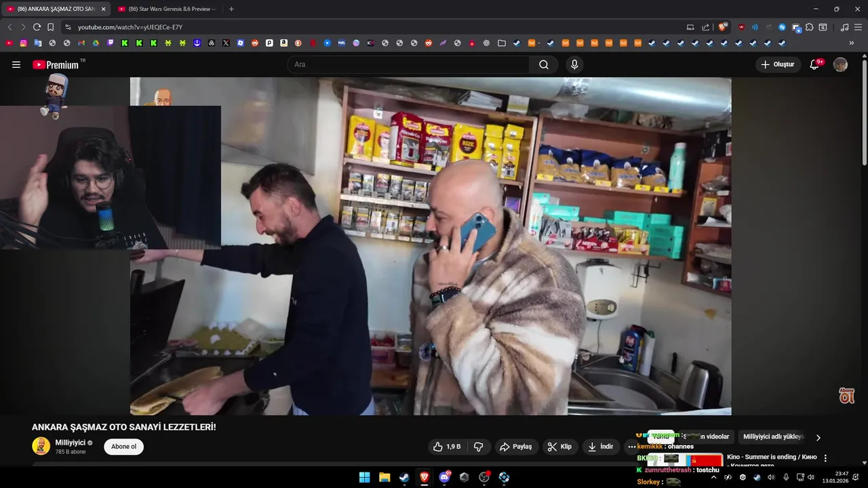Viewport: 868px width, 488px height.
Task: Click the main video player frame
Action: 431,246
